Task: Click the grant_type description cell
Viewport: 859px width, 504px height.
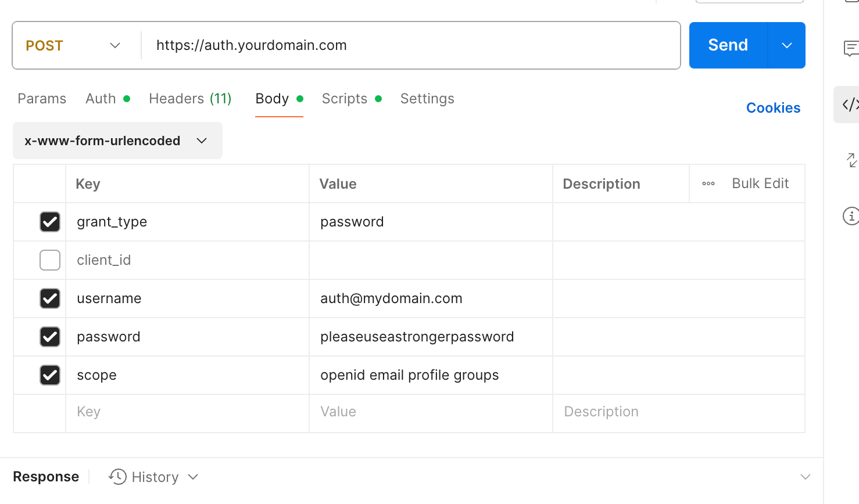Action: (x=679, y=222)
